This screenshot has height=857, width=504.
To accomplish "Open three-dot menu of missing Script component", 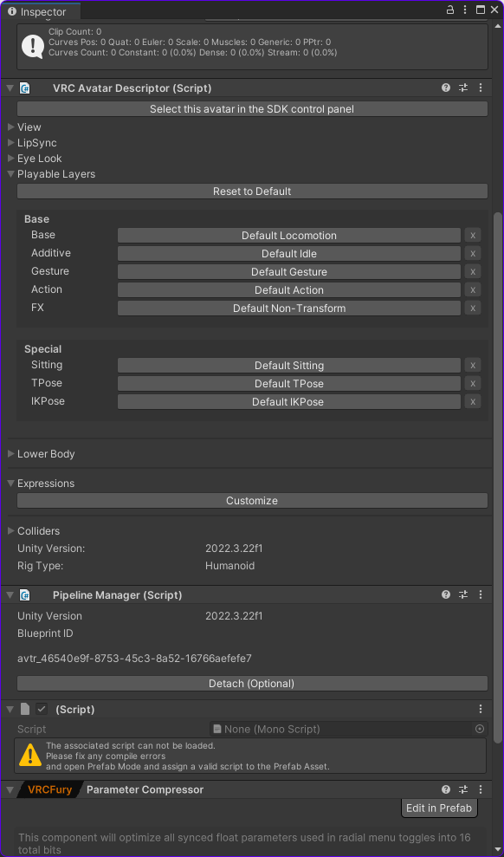I will (x=481, y=709).
